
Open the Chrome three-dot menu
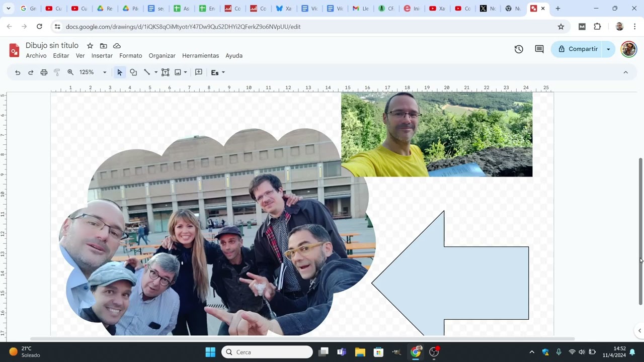coord(635,27)
